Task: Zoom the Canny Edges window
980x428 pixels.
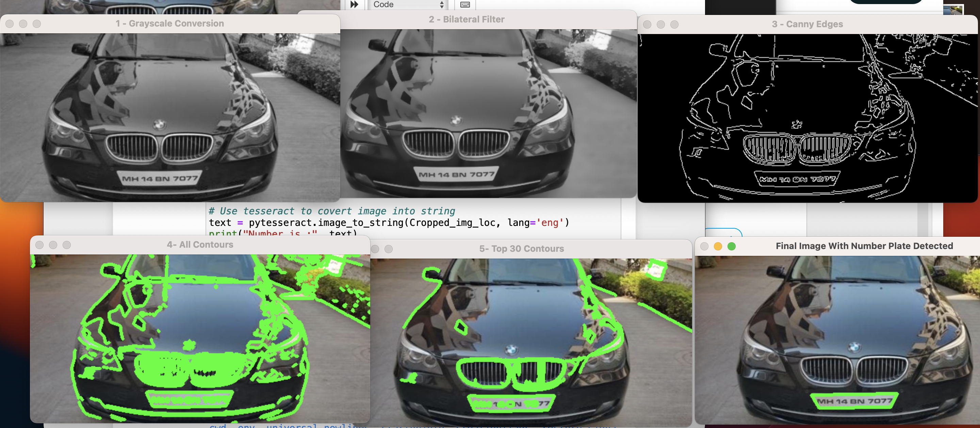Action: [x=674, y=25]
